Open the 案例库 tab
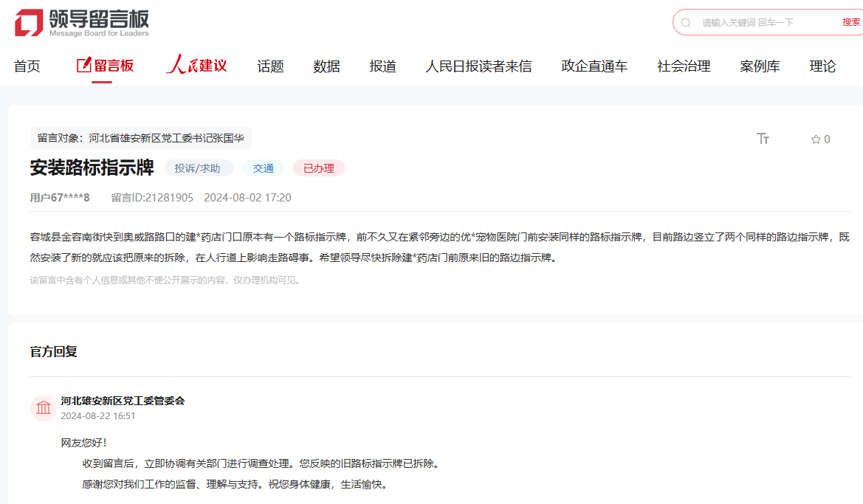Screen dimensions: 863x504 pyautogui.click(x=760, y=66)
